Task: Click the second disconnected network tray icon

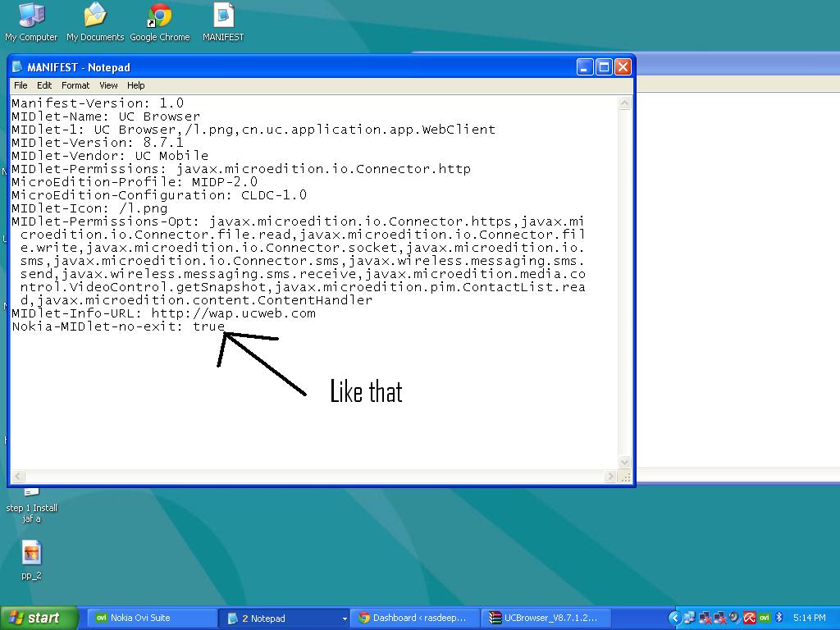Action: (720, 619)
